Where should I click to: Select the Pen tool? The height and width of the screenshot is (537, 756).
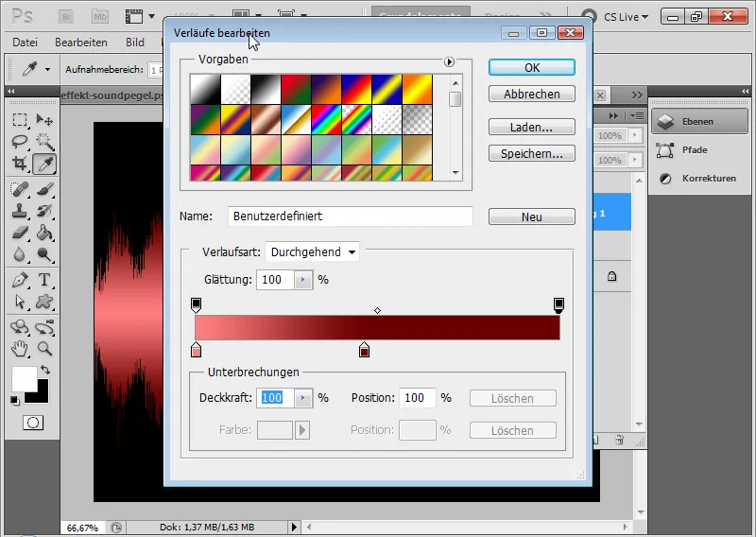pyautogui.click(x=20, y=280)
